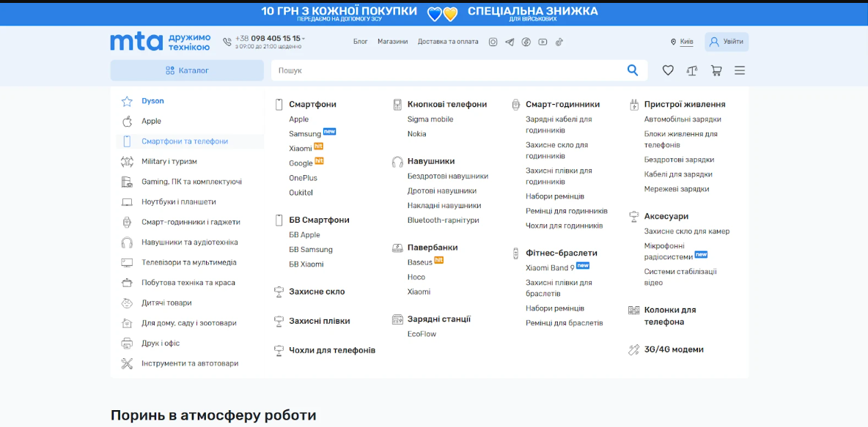
Task: Open Захисне скло category heading
Action: [x=317, y=292]
